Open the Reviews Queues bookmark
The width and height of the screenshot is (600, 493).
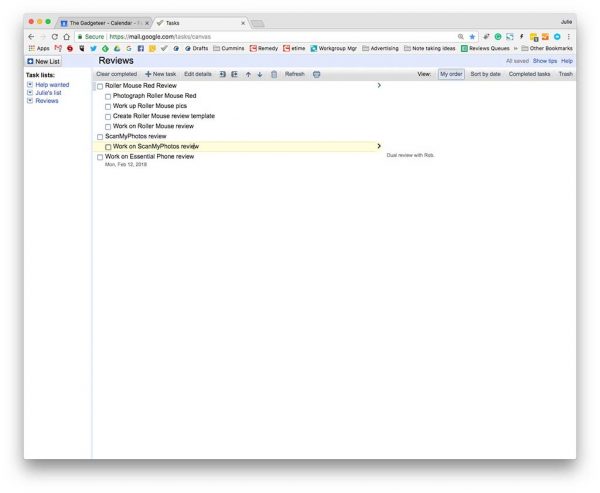tap(485, 48)
